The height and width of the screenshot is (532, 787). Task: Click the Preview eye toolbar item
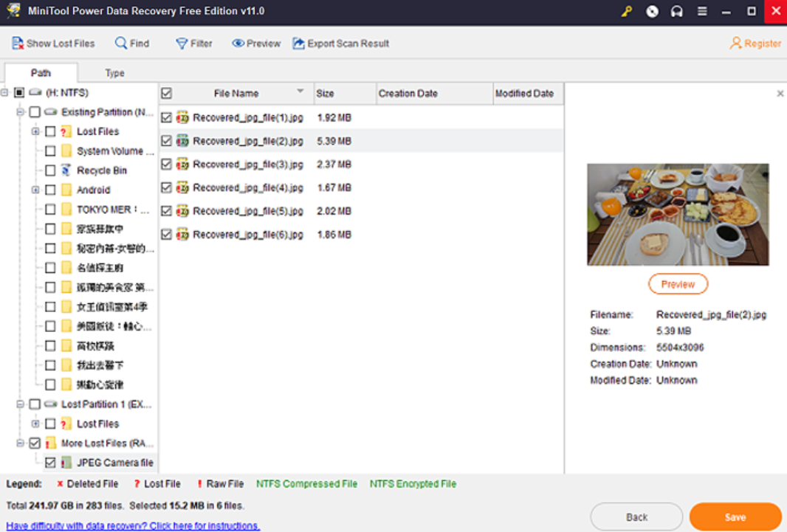click(x=256, y=44)
